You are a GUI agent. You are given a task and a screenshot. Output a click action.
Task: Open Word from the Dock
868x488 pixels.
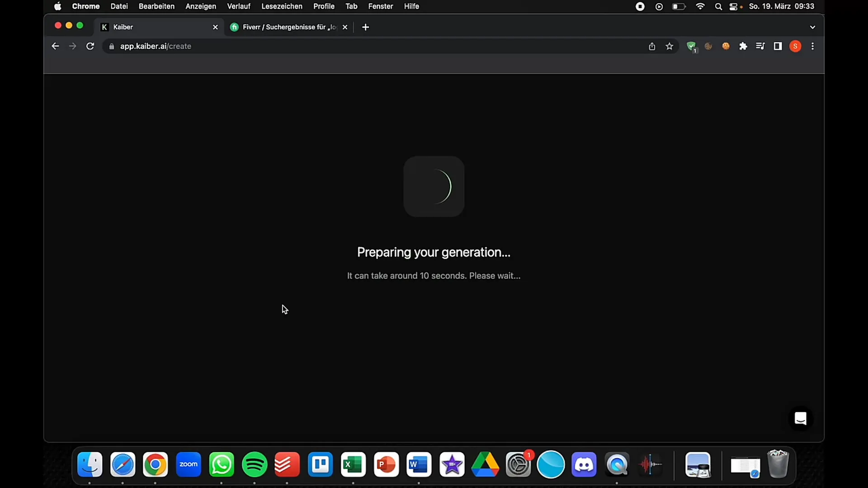pos(419,465)
